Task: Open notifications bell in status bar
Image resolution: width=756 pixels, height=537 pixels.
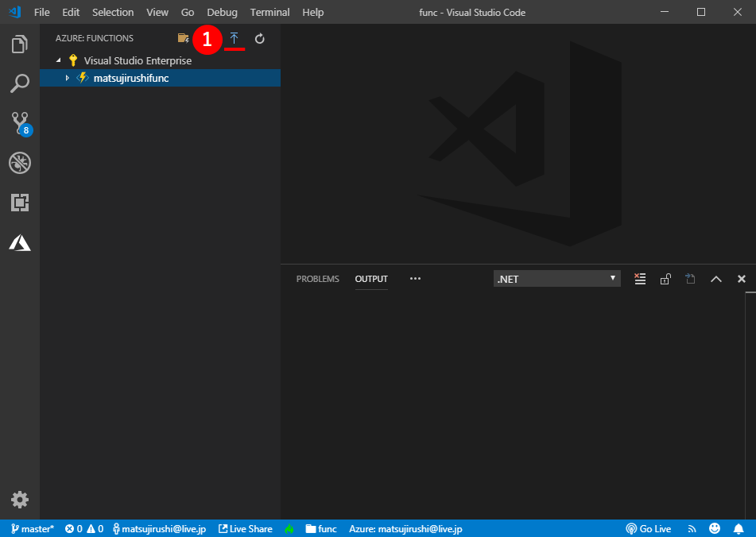Action: (x=739, y=529)
